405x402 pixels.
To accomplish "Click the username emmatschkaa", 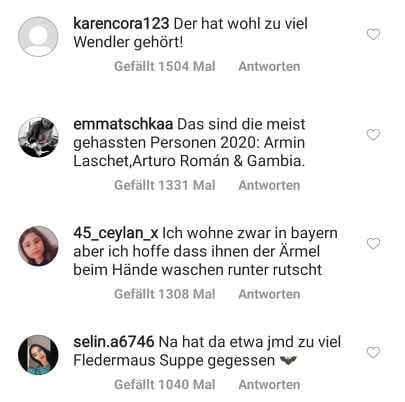I will (123, 124).
